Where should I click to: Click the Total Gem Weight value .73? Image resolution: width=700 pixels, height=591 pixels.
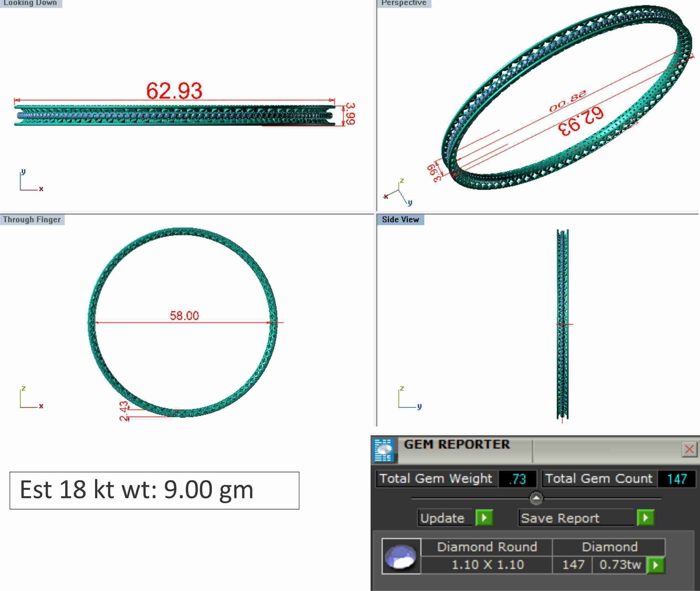(517, 479)
